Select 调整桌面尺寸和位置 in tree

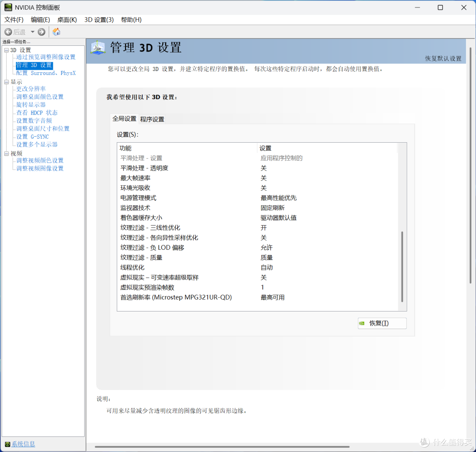(x=43, y=129)
